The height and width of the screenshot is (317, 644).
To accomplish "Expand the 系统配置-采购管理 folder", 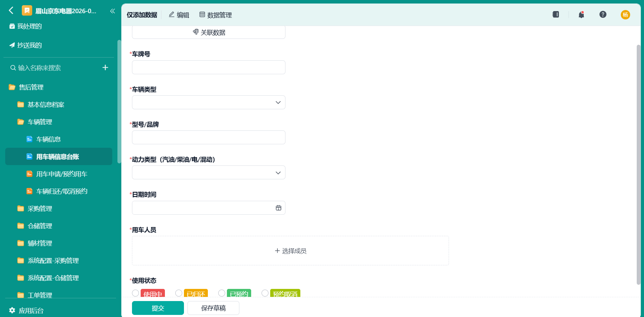I will pos(53,260).
